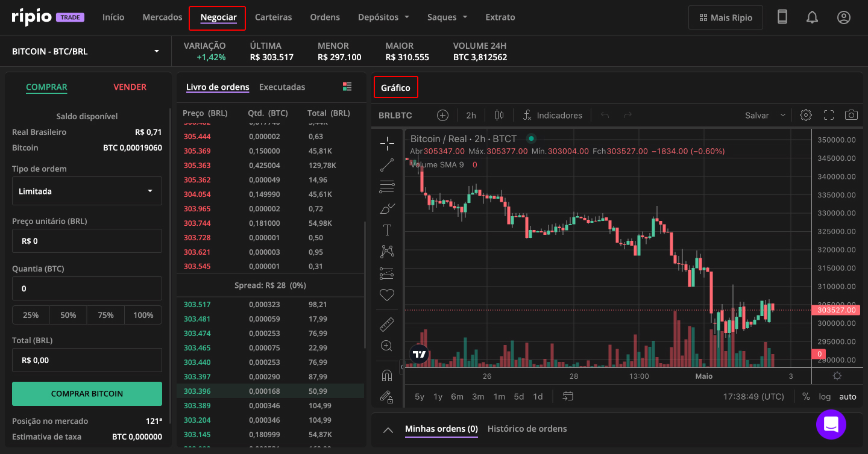Screen dimensions: 868x454
Task: Open the Ordens page
Action: point(325,17)
